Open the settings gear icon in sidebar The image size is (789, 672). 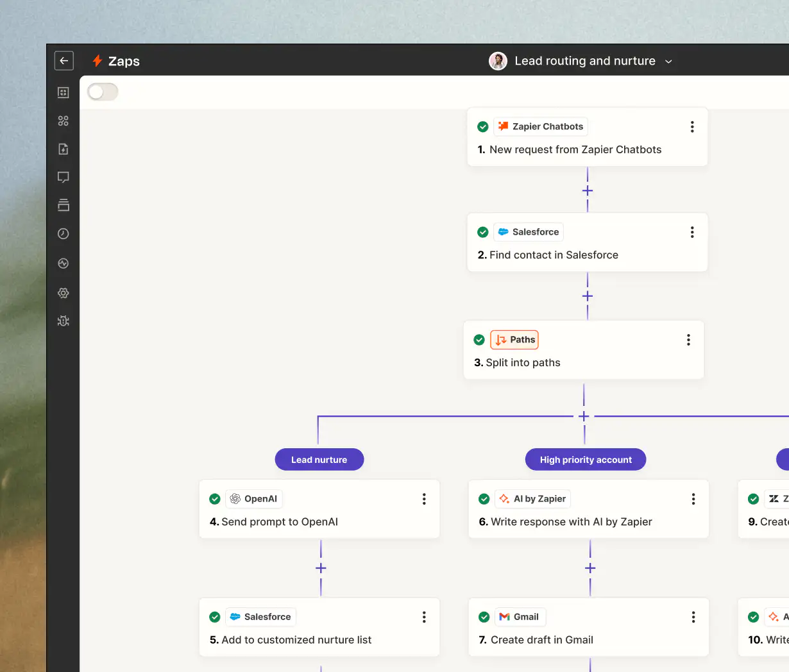coord(63,292)
